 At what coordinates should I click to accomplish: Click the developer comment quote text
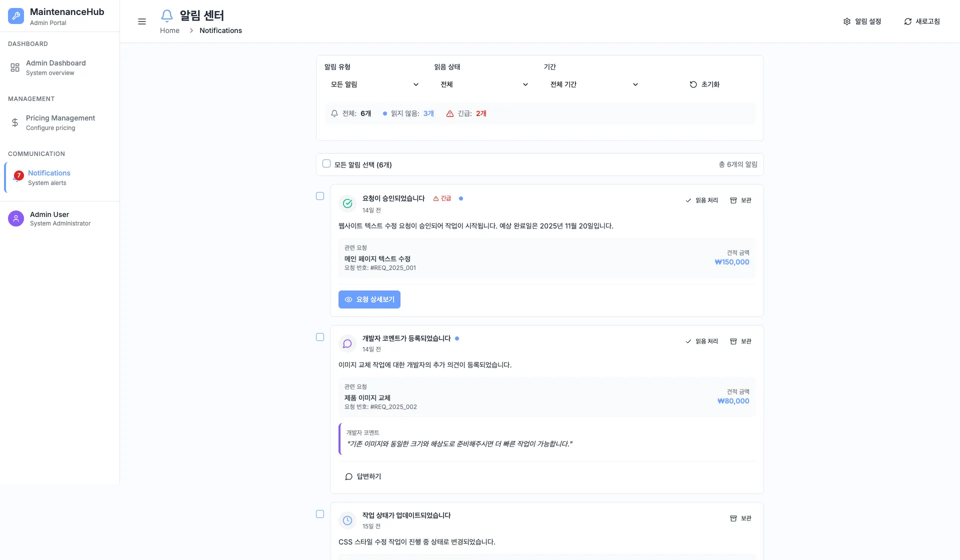point(459,444)
